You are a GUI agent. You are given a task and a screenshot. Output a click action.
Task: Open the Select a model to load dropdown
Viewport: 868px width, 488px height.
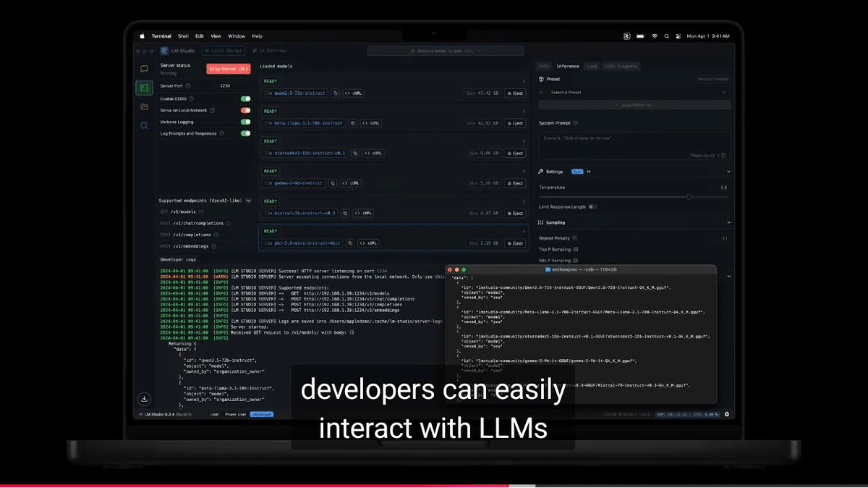click(446, 51)
